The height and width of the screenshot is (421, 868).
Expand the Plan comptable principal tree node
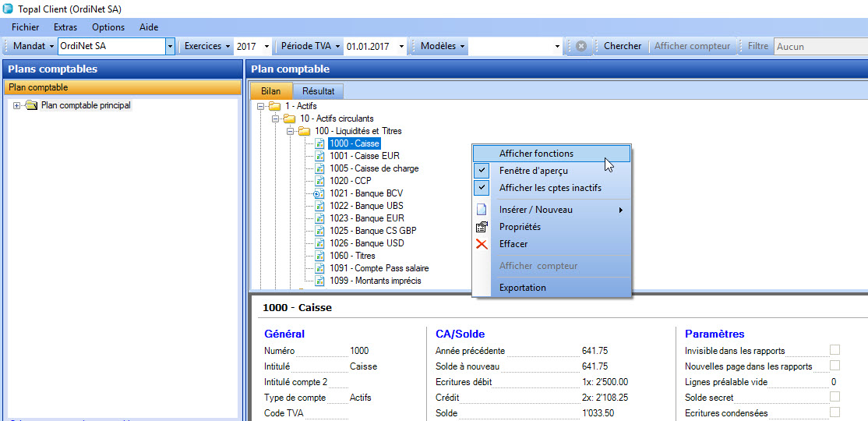[x=16, y=106]
